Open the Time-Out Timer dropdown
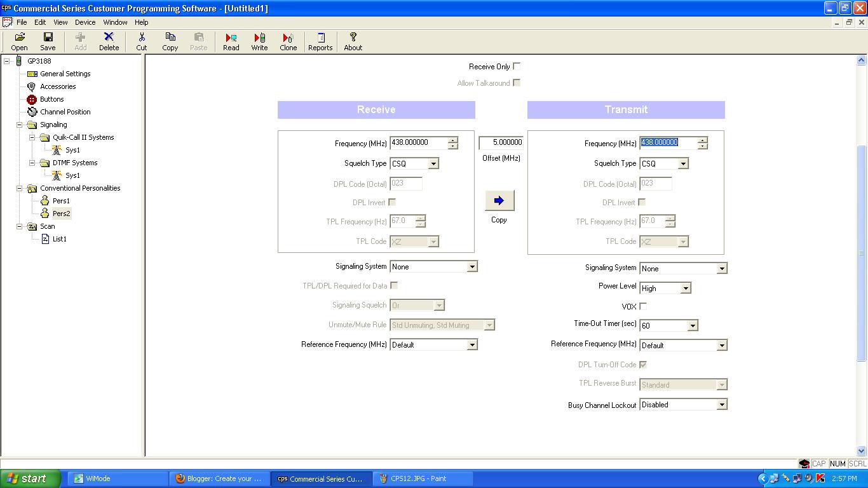 click(x=693, y=326)
